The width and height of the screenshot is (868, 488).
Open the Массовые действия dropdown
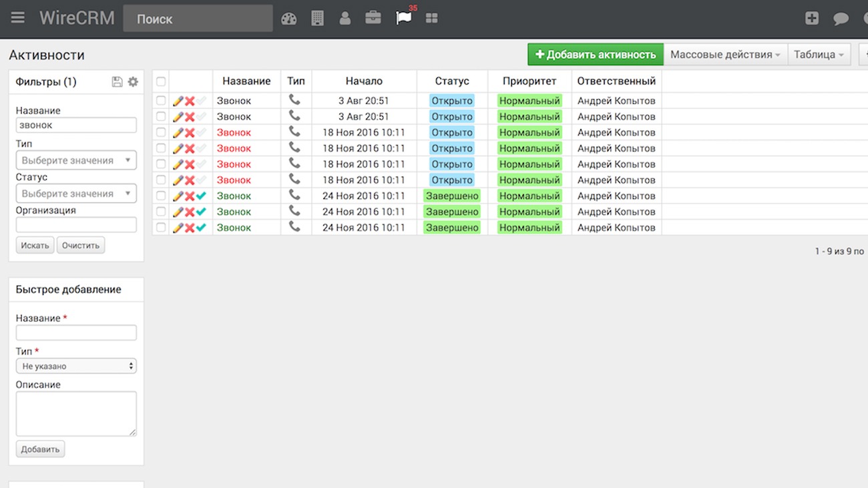pyautogui.click(x=725, y=55)
